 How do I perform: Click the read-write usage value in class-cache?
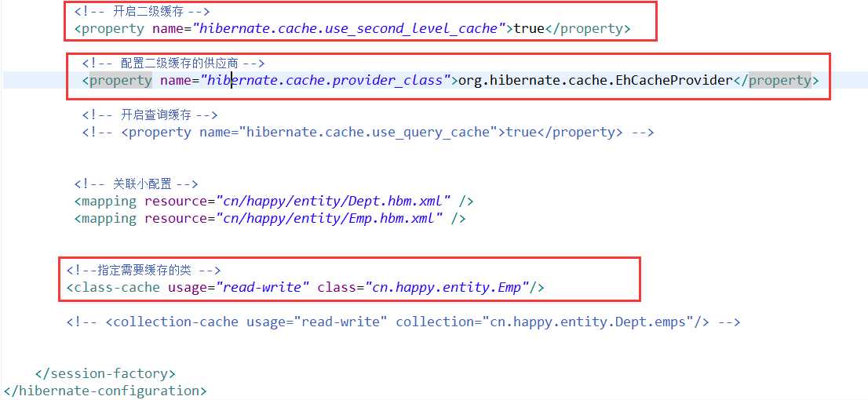point(262,288)
